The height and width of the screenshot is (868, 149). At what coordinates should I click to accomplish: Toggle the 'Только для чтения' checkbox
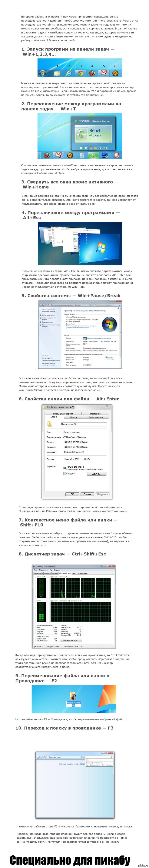(64, 468)
